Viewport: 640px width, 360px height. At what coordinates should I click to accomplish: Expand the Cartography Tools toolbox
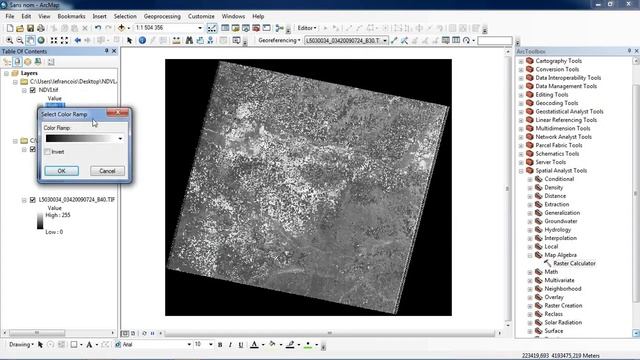521,61
